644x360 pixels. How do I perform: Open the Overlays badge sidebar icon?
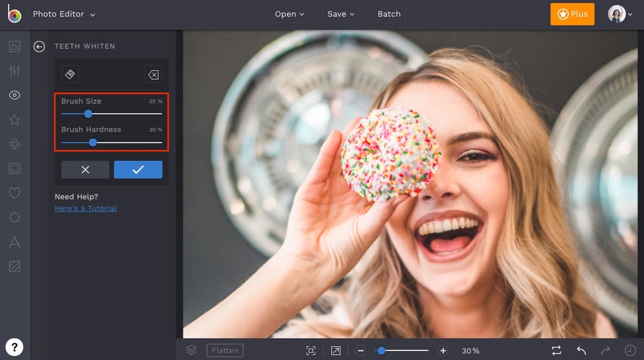coord(14,217)
